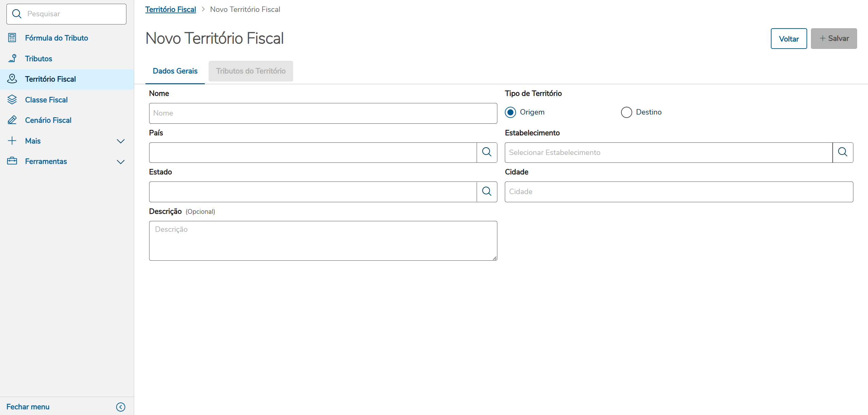Click the Tributos sidebar icon

[12, 58]
